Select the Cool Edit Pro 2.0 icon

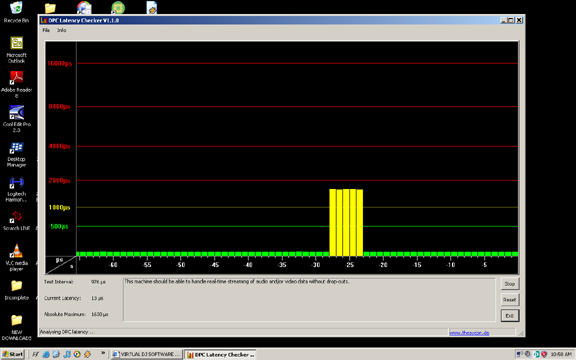coord(17,119)
